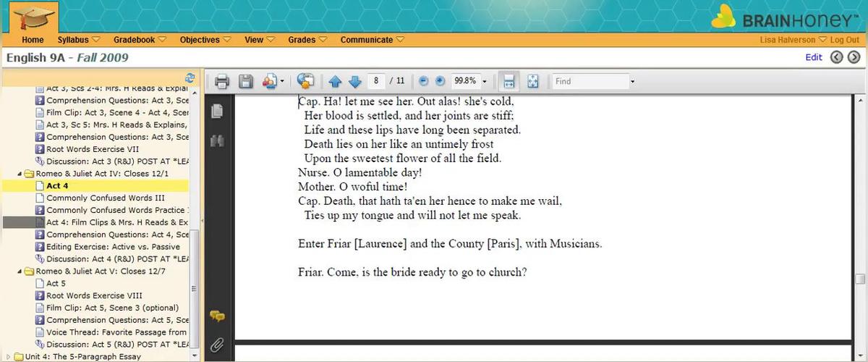Image resolution: width=868 pixels, height=362 pixels.
Task: Click the Print icon in PDF toolbar
Action: tap(222, 81)
